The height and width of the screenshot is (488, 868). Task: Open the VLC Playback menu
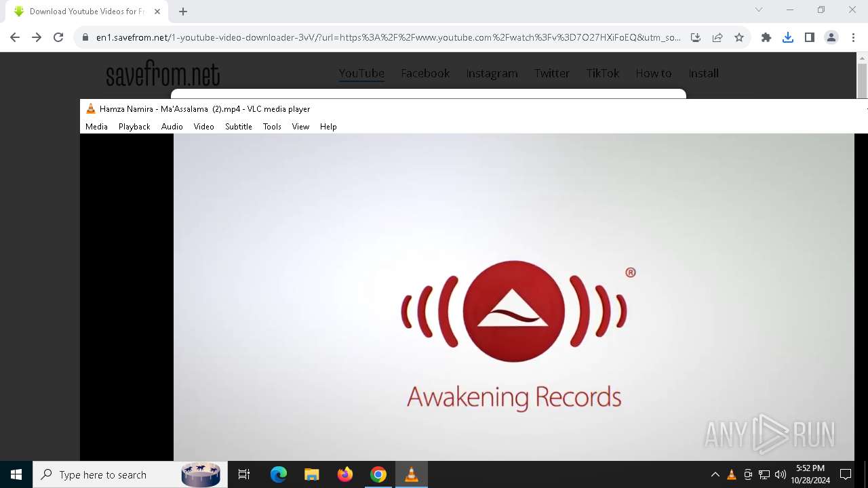click(134, 127)
